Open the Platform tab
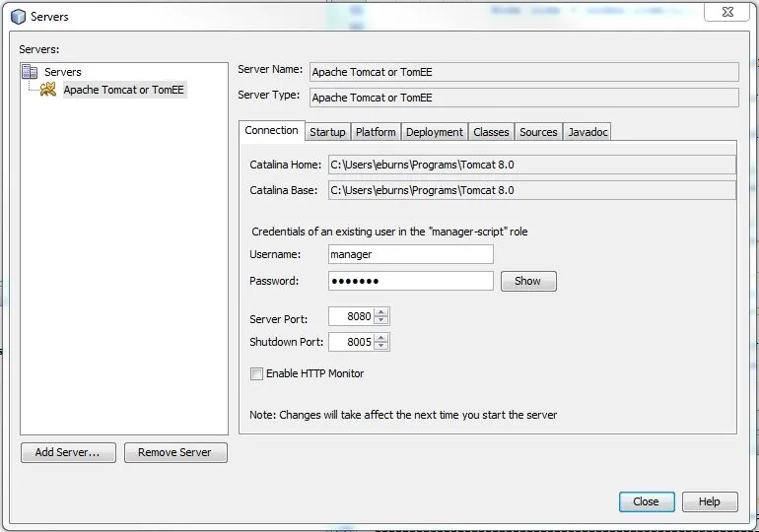This screenshot has width=759, height=532. click(376, 132)
